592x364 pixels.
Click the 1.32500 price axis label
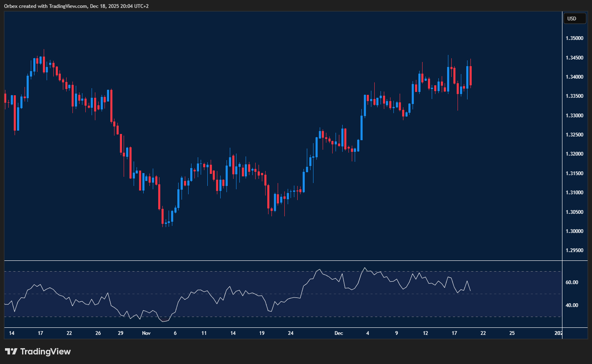point(574,135)
